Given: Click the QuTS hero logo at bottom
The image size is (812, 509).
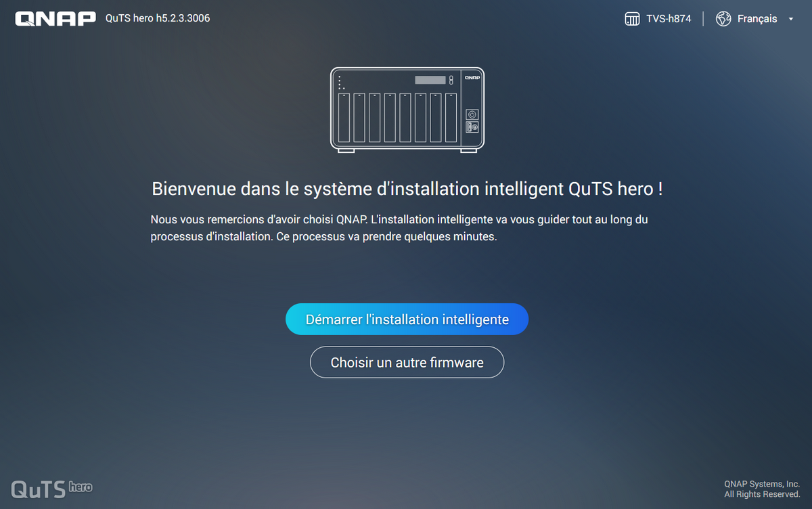Looking at the screenshot, I should tap(51, 488).
